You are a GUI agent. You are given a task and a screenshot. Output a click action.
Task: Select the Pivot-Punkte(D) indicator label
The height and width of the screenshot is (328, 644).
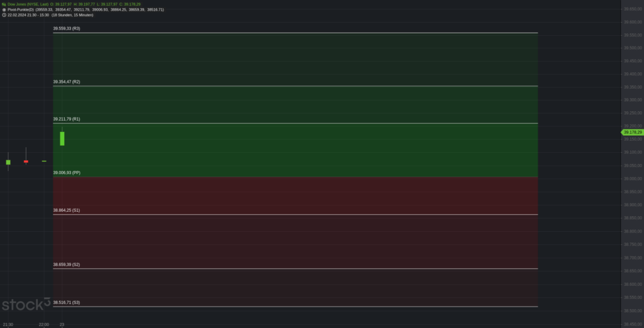click(21, 9)
